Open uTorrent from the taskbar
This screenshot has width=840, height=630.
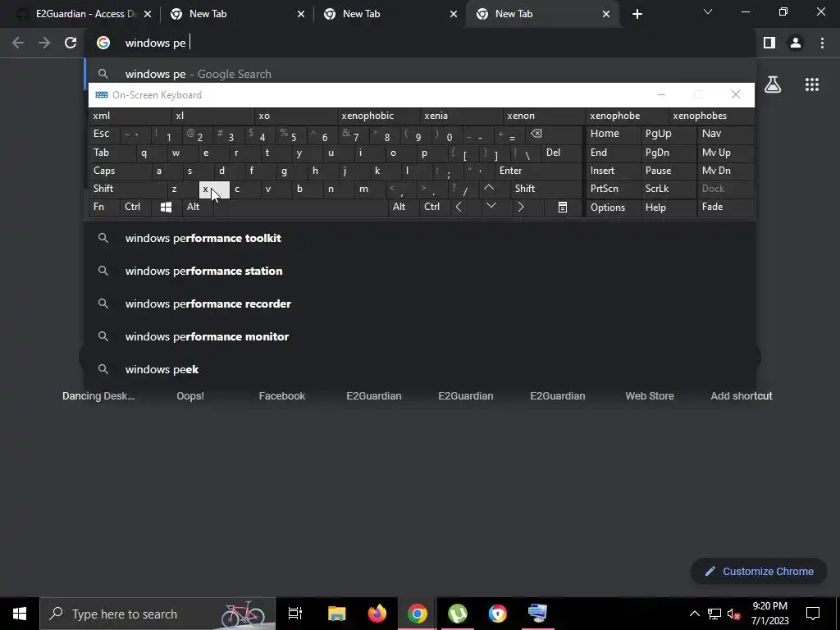(458, 614)
